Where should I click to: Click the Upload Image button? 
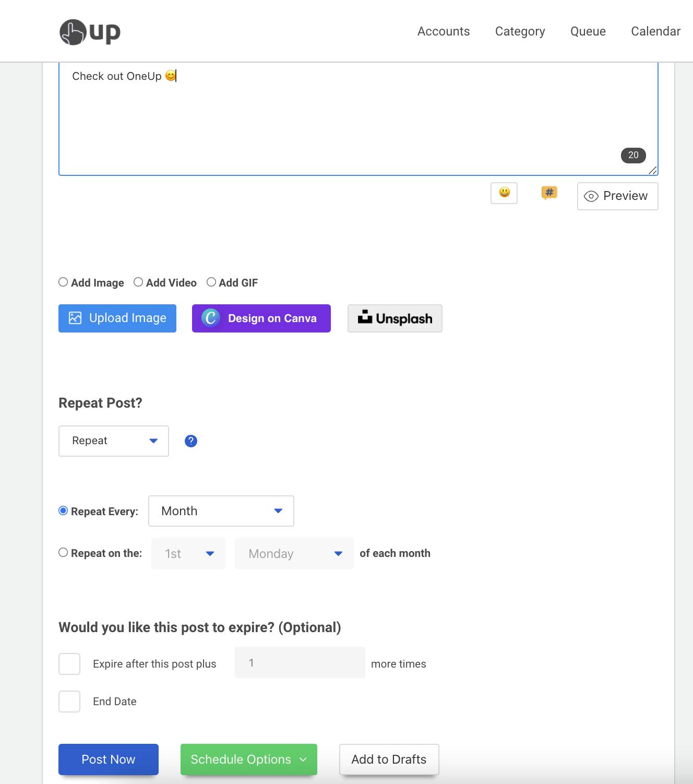[x=117, y=318]
